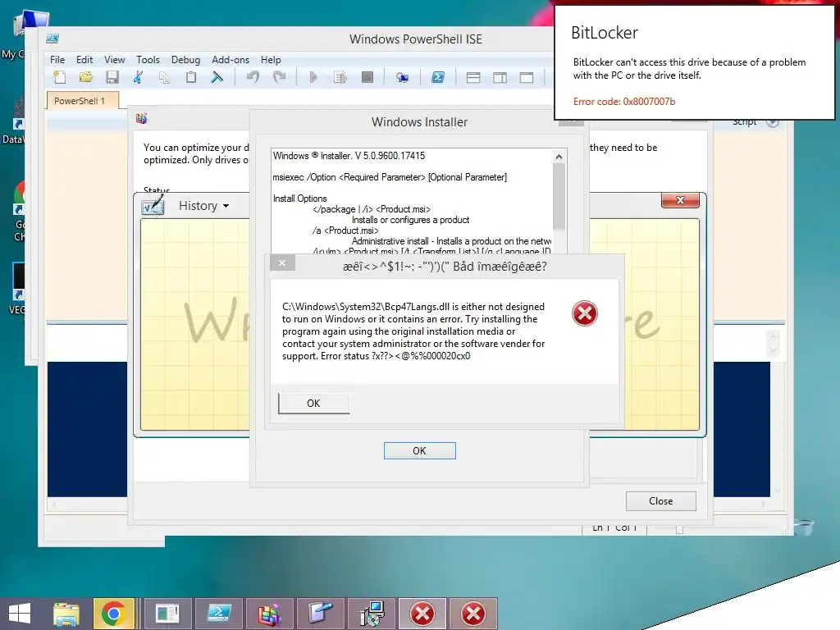840x630 pixels.
Task: Click the first red error icon on taskbar
Action: (x=422, y=614)
